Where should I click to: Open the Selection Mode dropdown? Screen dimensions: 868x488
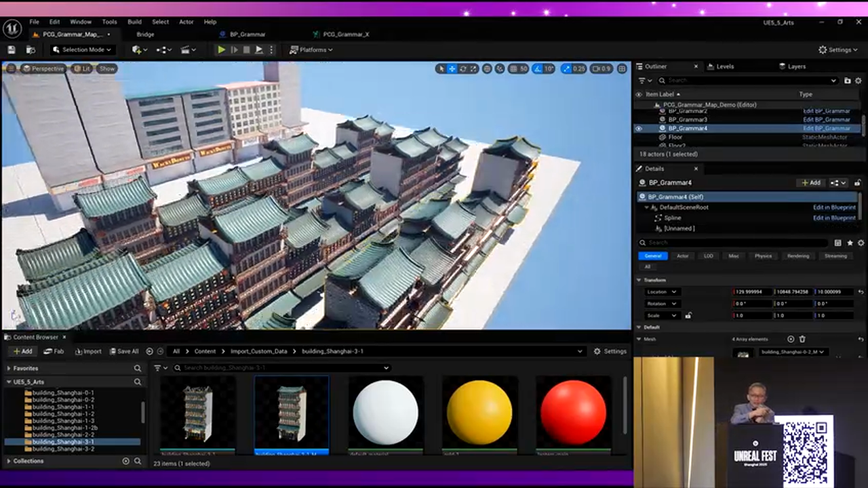tap(82, 49)
